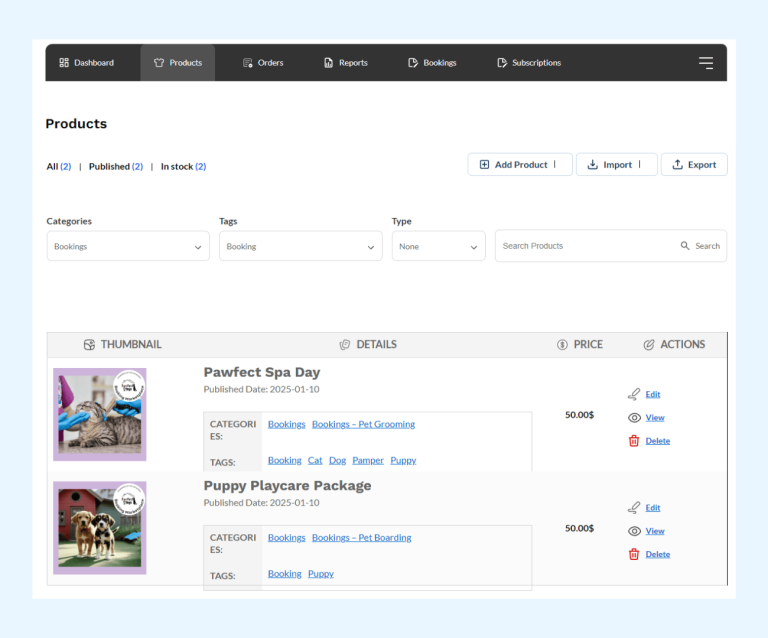Viewport: 768px width, 638px height.
Task: Click the Products shirt icon
Action: [159, 63]
